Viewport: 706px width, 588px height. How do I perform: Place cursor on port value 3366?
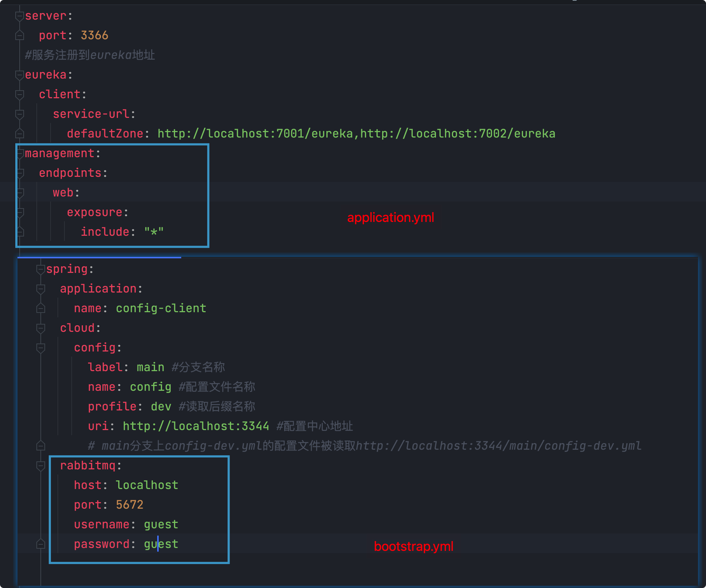pos(94,36)
